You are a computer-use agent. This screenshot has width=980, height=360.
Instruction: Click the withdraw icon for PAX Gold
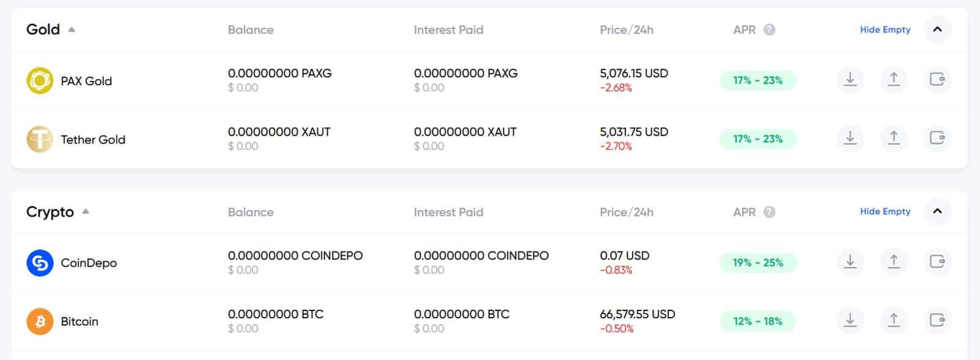pyautogui.click(x=893, y=80)
